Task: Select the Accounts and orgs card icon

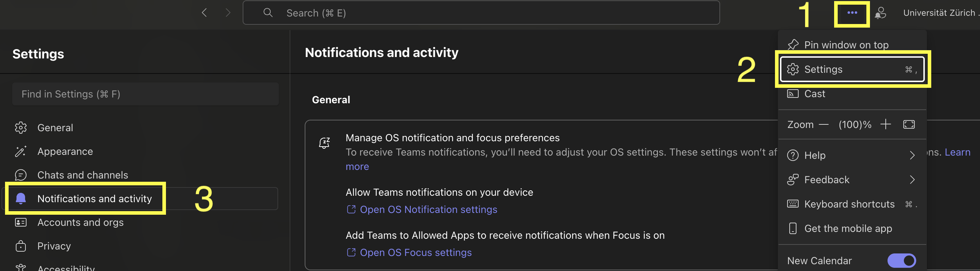Action: coord(21,222)
